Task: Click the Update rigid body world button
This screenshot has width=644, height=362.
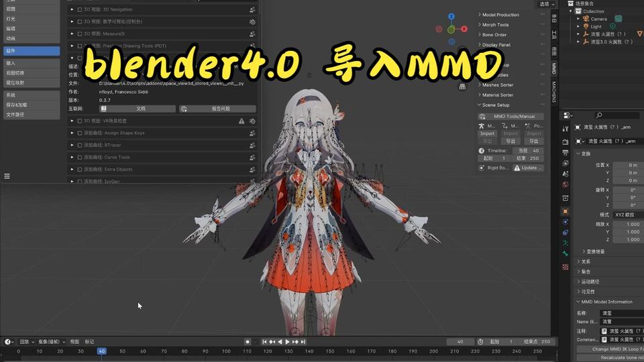Action: 528,168
